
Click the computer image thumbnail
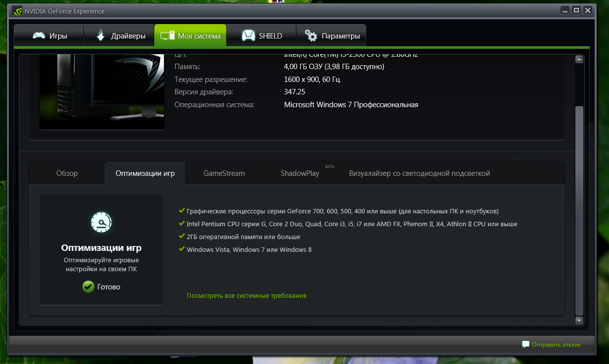click(x=102, y=92)
